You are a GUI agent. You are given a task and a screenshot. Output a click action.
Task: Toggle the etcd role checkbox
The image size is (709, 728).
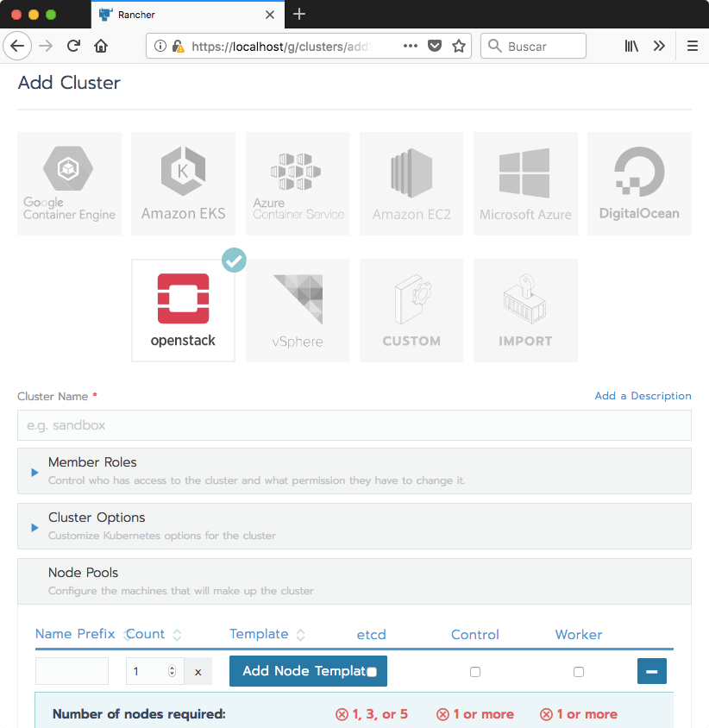click(372, 671)
